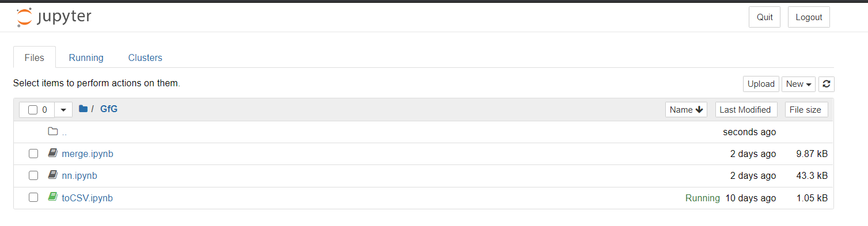Open the GfG breadcrumb link
This screenshot has width=868, height=226.
[x=109, y=109]
